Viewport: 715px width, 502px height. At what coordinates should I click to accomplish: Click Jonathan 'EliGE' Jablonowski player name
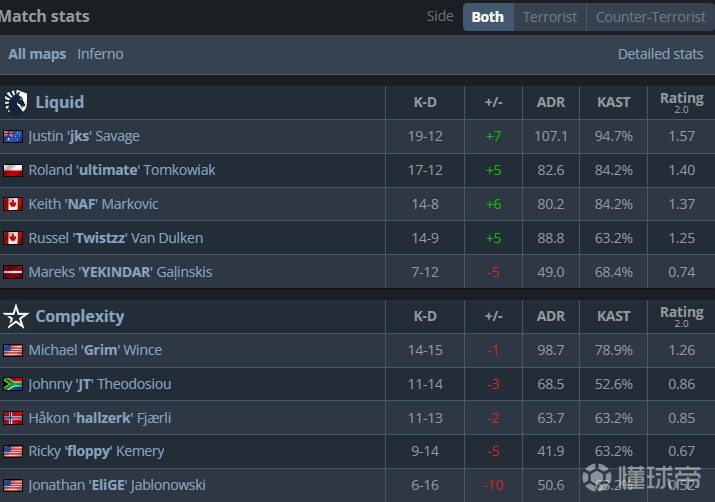tap(117, 485)
